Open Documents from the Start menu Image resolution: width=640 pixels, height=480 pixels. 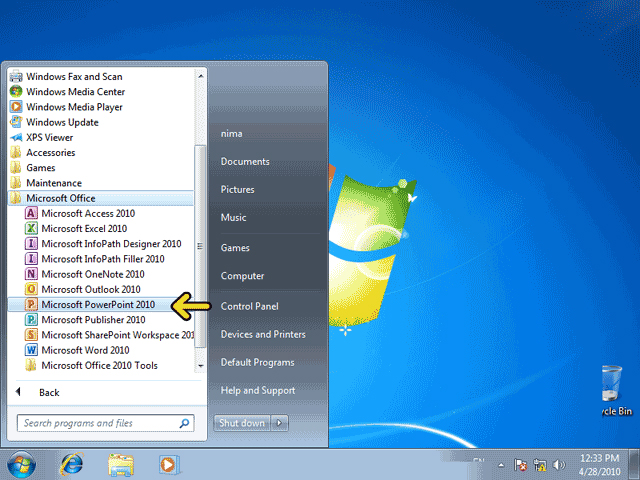click(x=245, y=162)
